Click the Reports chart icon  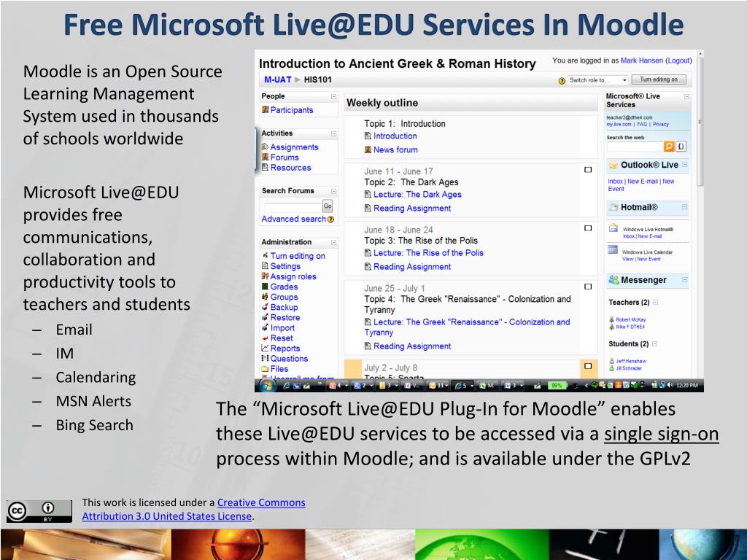pos(265,348)
